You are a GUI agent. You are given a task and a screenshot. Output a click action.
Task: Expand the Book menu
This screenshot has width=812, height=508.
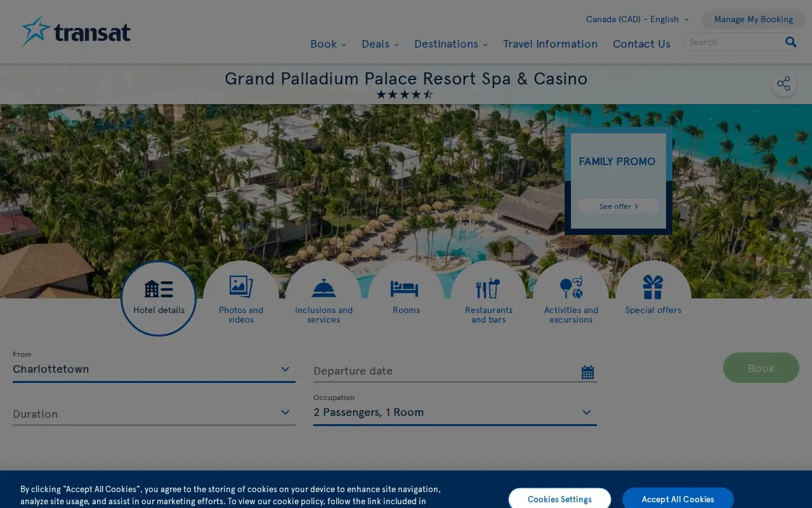pos(328,44)
